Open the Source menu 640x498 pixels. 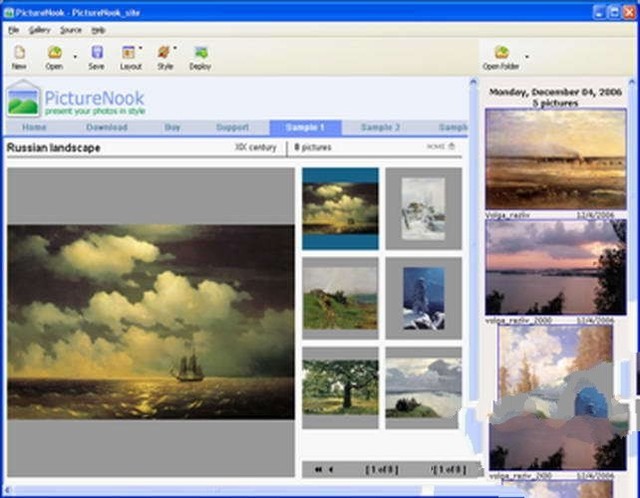[70, 30]
